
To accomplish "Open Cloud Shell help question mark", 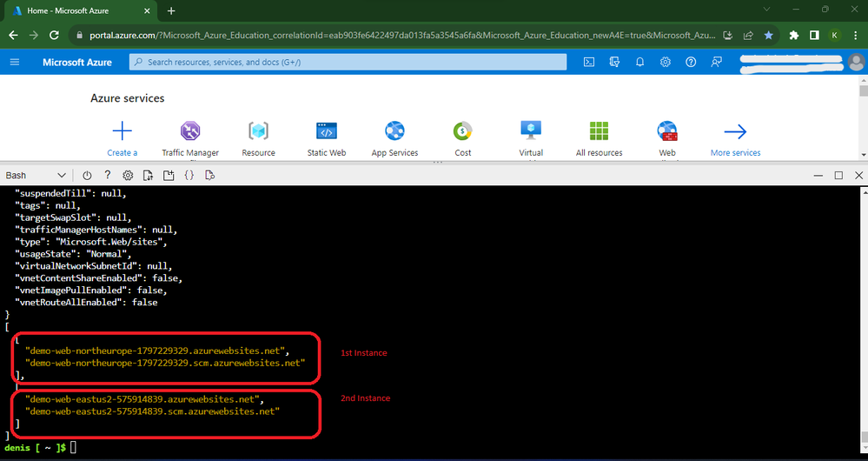I will [108, 175].
